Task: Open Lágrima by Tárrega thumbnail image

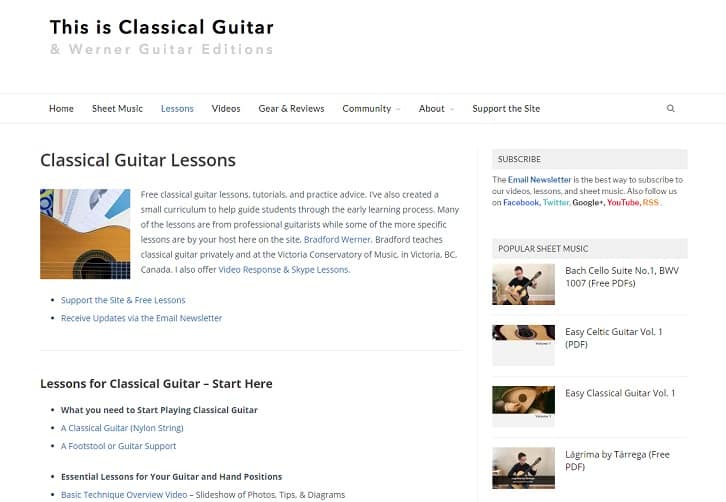Action: coord(523,467)
